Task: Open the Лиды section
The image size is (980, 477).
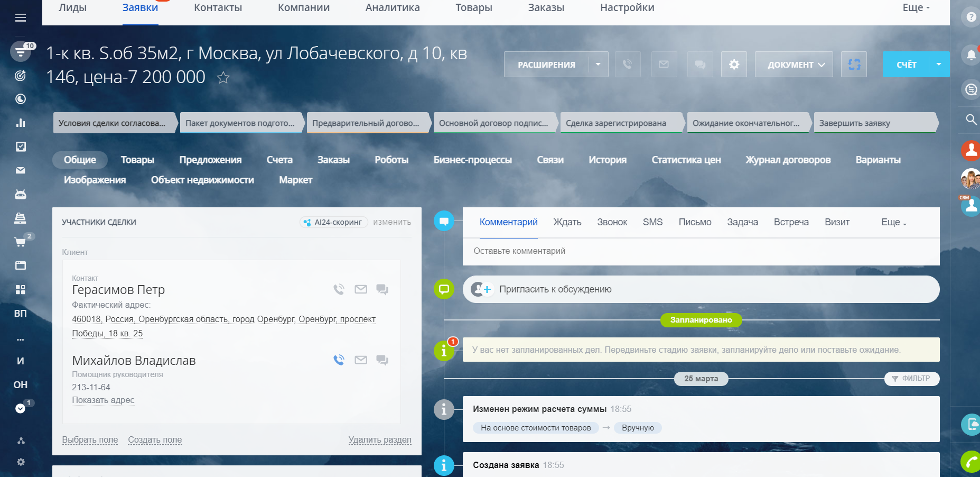Action: point(73,8)
